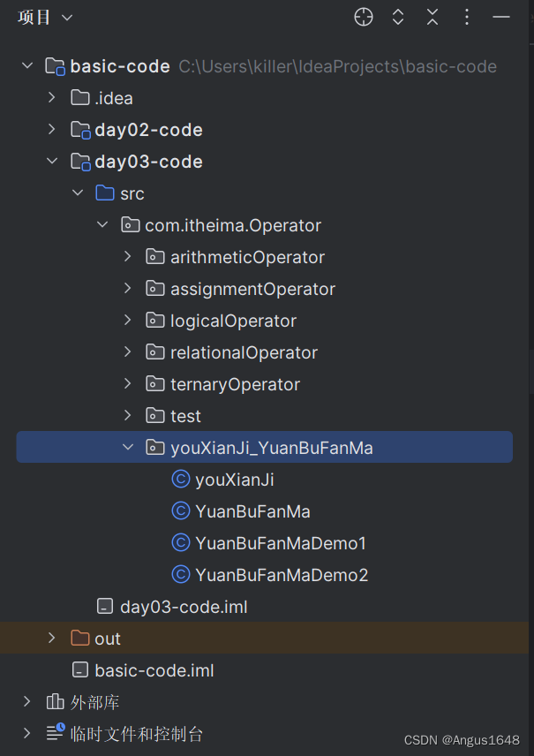Open the project panel options menu
The width and height of the screenshot is (534, 756).
pos(467,18)
